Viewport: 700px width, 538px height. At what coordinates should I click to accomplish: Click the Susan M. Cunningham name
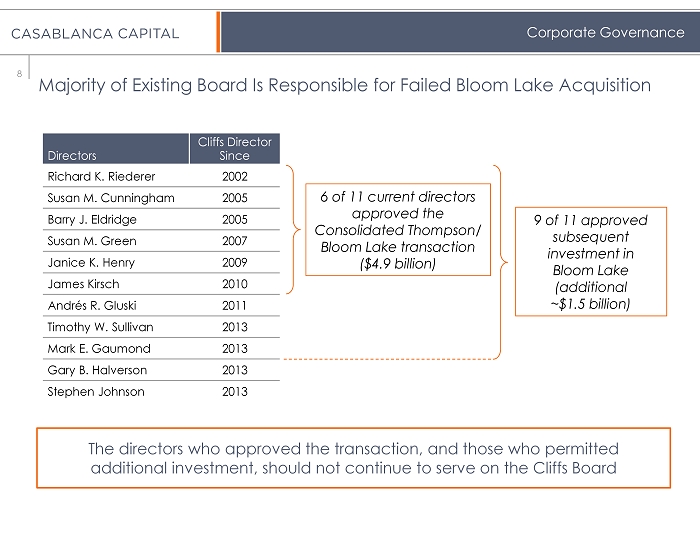coord(111,198)
